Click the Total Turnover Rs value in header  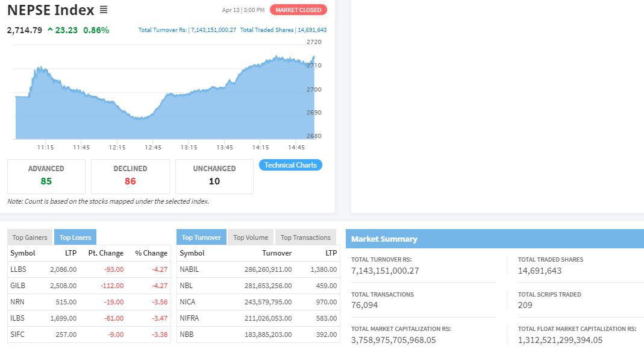[x=213, y=30]
